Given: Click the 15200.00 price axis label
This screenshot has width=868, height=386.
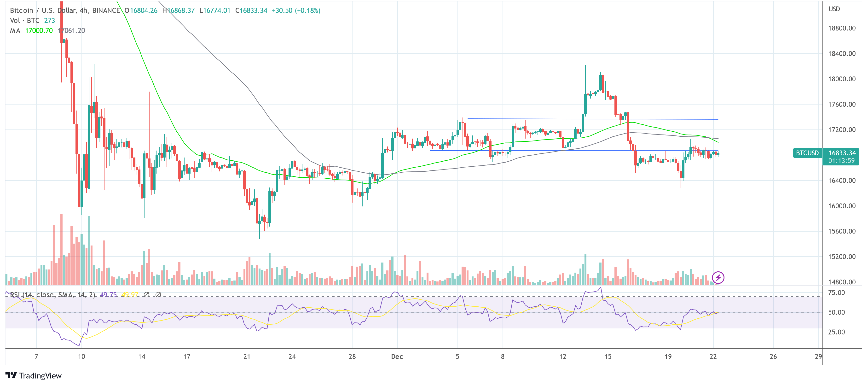Looking at the screenshot, I should point(842,257).
